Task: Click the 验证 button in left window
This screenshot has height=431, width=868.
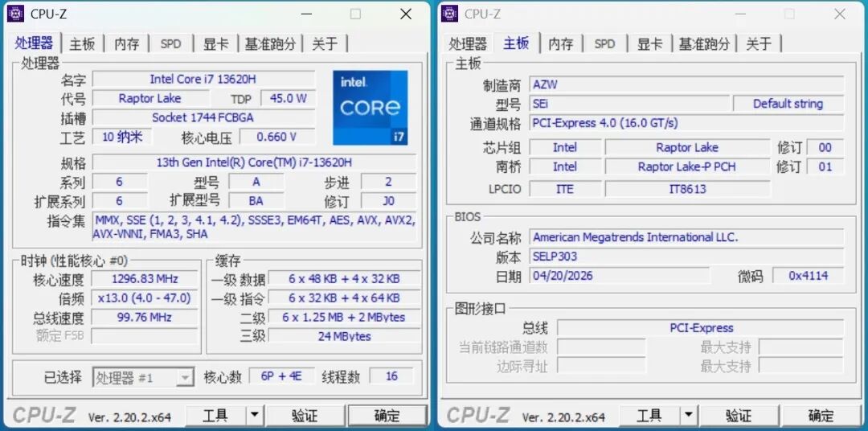Action: [x=305, y=415]
